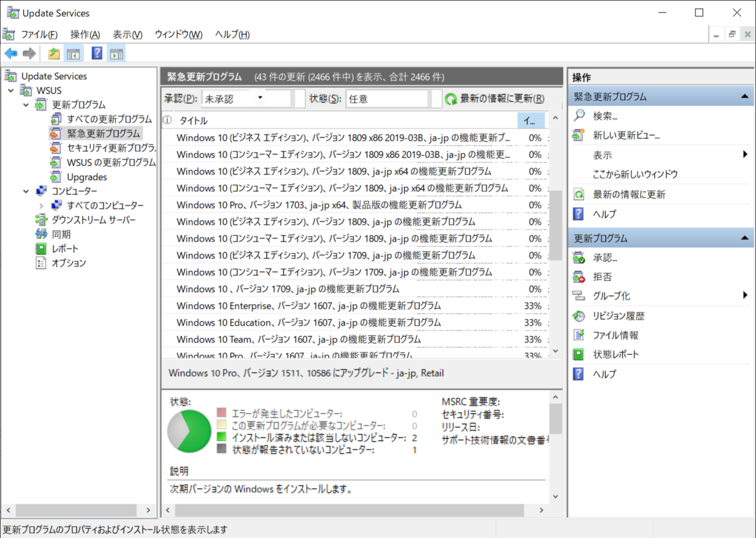The width and height of the screenshot is (756, 538).
Task: Open the 同期 node
Action: coord(61,234)
